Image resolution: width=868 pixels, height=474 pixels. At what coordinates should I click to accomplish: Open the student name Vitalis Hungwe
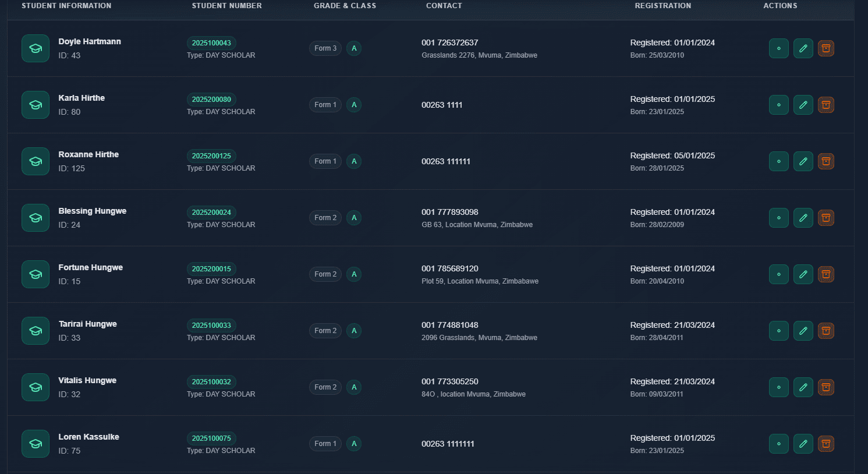(87, 380)
